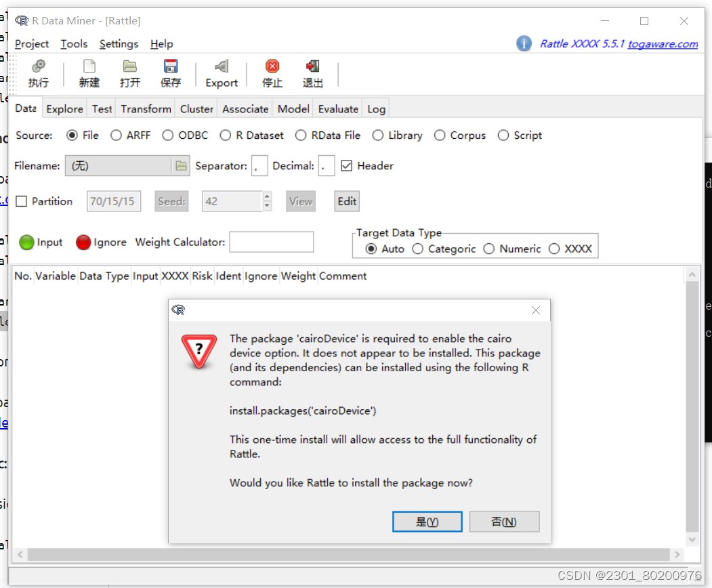Click the Separator input field
Viewport: 712px width, 588px height.
click(259, 166)
